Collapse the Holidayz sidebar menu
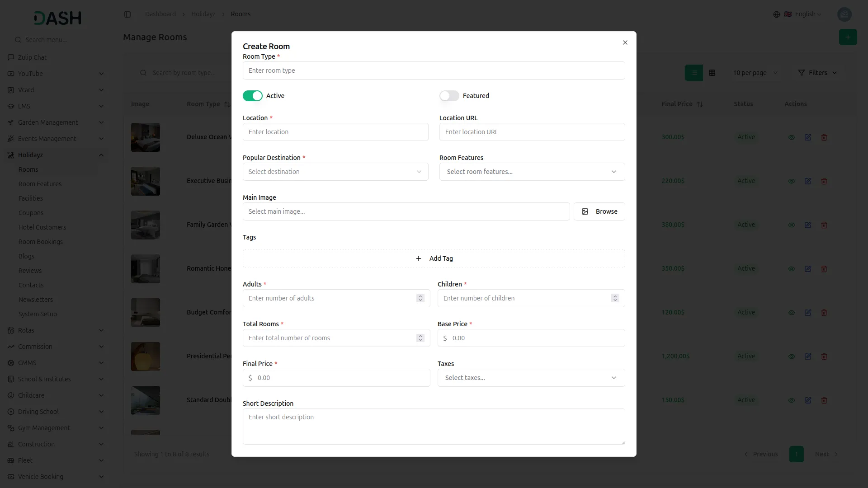The height and width of the screenshot is (488, 868). coord(56,155)
